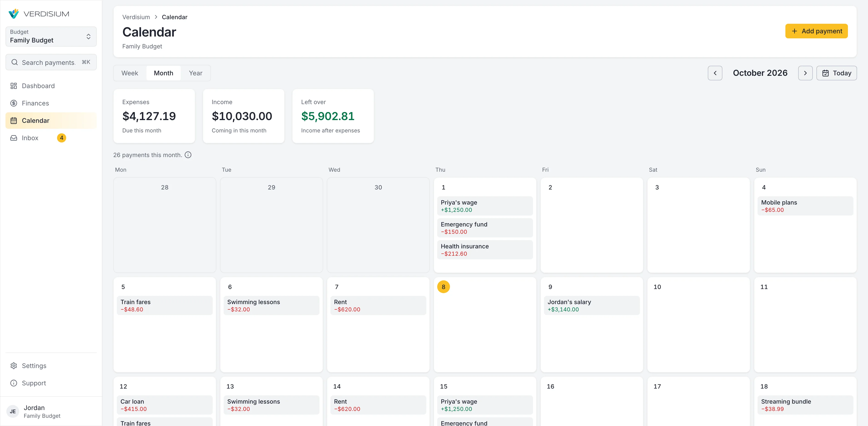Switch to the Week view tab
This screenshot has width=868, height=426.
pyautogui.click(x=130, y=73)
